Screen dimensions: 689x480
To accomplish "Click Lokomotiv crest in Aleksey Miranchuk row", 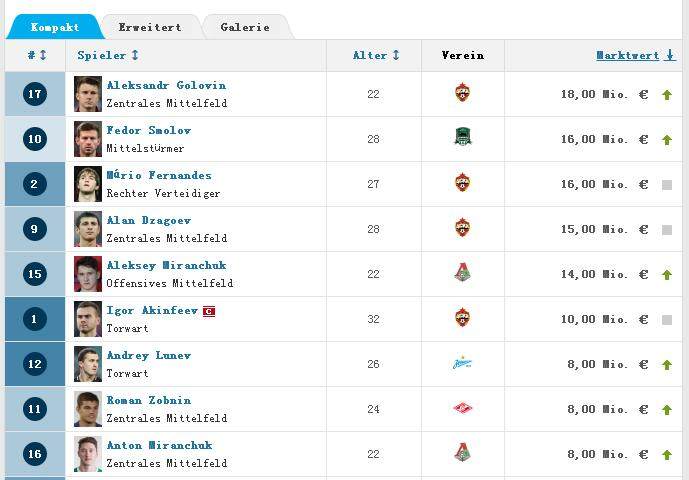I will pos(462,274).
